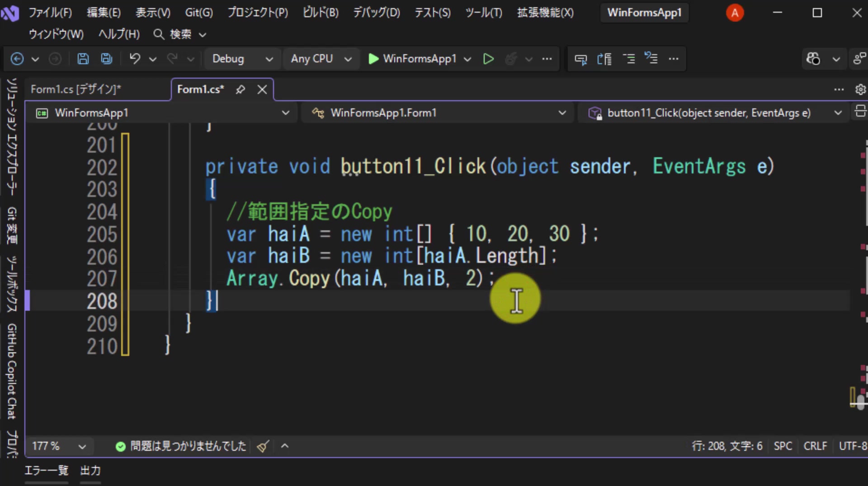Start debugging with the WinFormsApp1 play button
The width and height of the screenshot is (868, 486).
(412, 59)
